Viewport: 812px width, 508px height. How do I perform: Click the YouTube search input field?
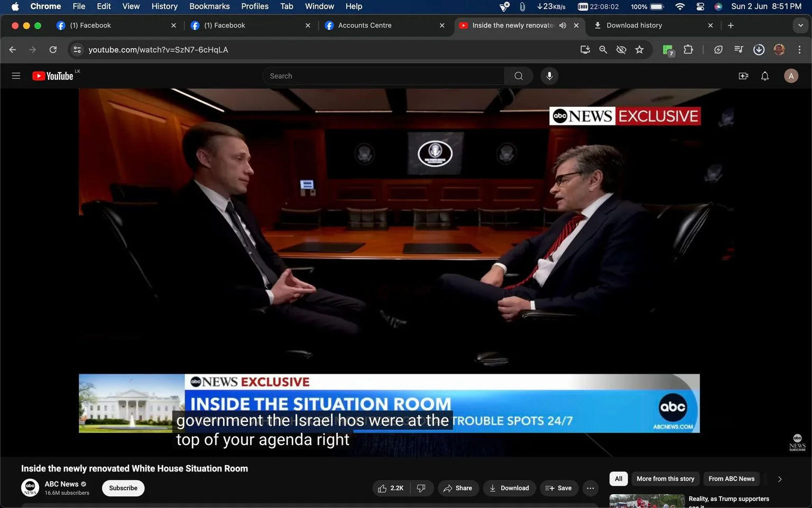click(383, 76)
